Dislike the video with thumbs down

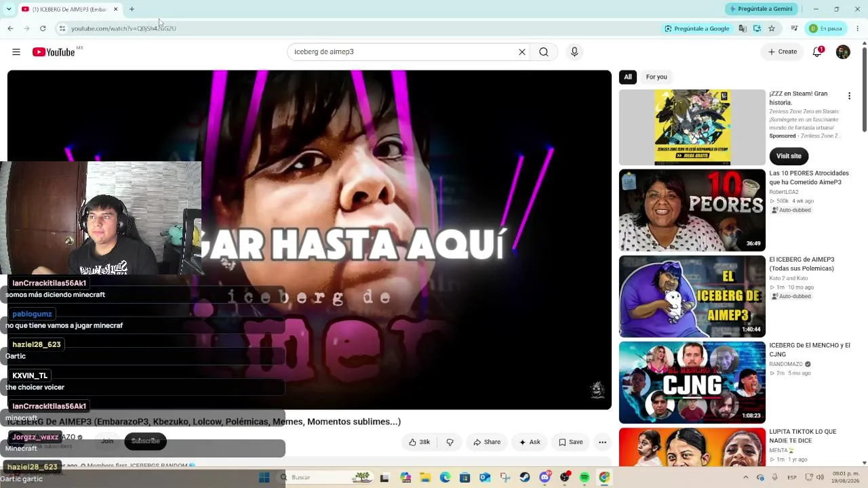point(450,442)
